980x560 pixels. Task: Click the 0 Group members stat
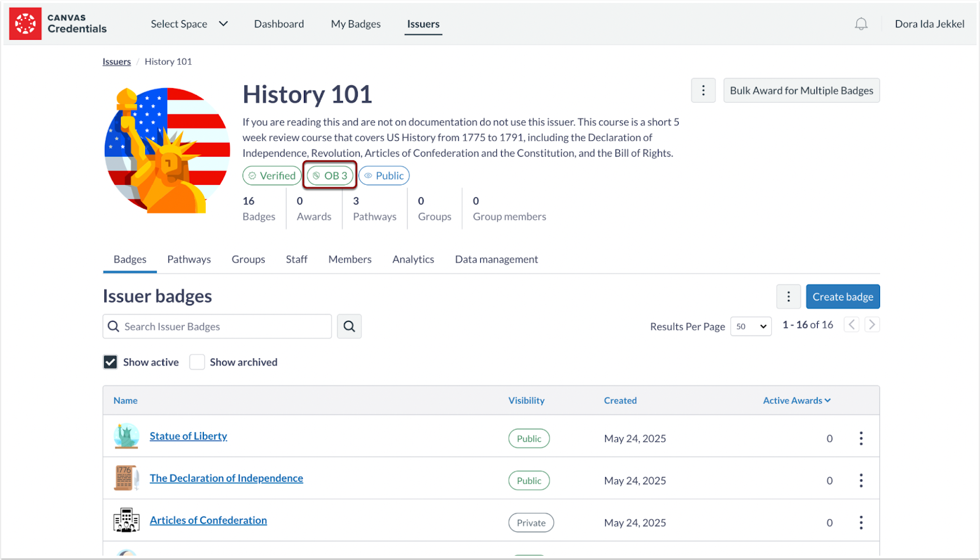pos(510,209)
